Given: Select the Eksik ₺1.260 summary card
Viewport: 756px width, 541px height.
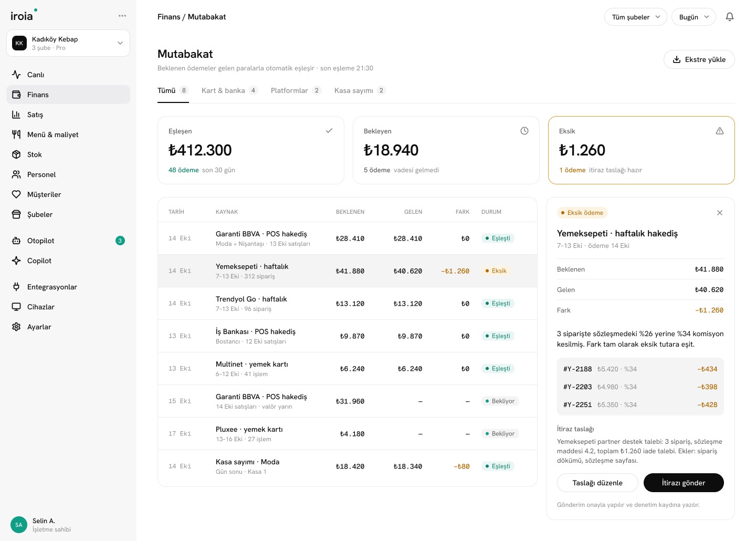Looking at the screenshot, I should [x=642, y=150].
